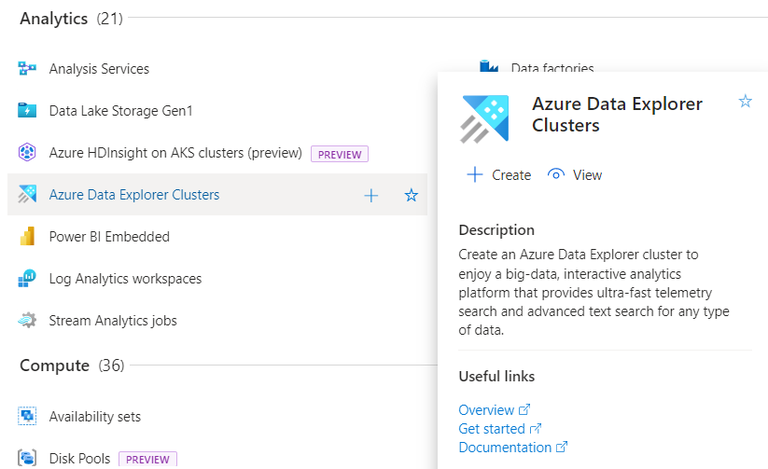Toggle favorite star in the flyout card header
The width and height of the screenshot is (768, 469).
point(744,101)
